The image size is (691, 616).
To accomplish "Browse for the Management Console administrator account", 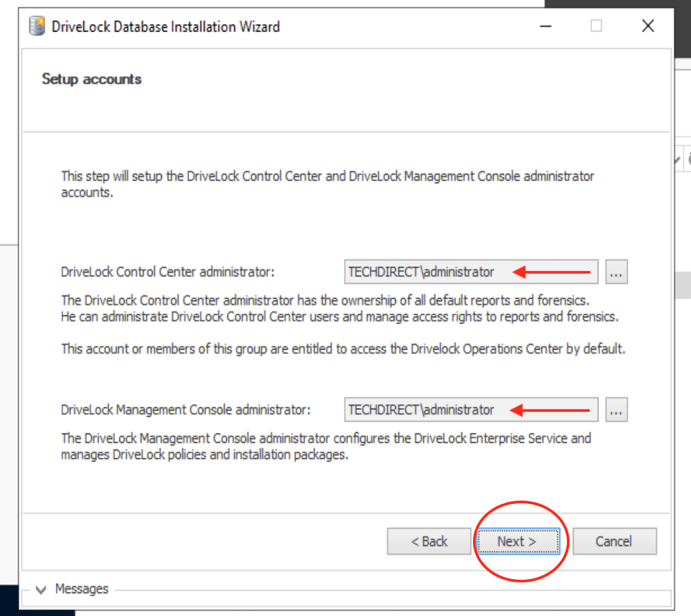I will [617, 410].
